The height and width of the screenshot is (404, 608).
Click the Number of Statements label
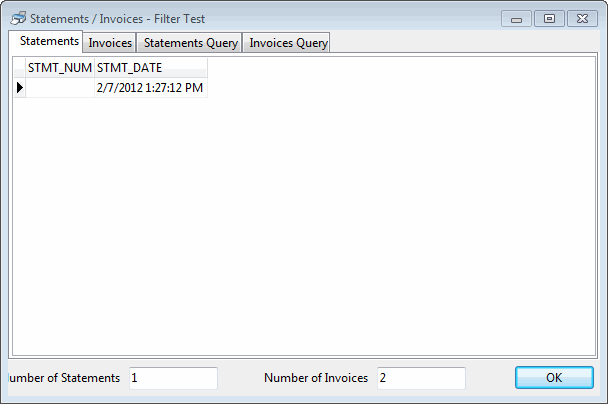coord(64,378)
